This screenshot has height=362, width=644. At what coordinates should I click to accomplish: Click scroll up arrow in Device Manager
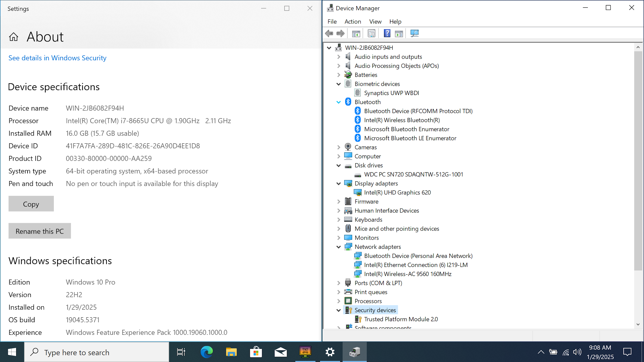click(638, 47)
